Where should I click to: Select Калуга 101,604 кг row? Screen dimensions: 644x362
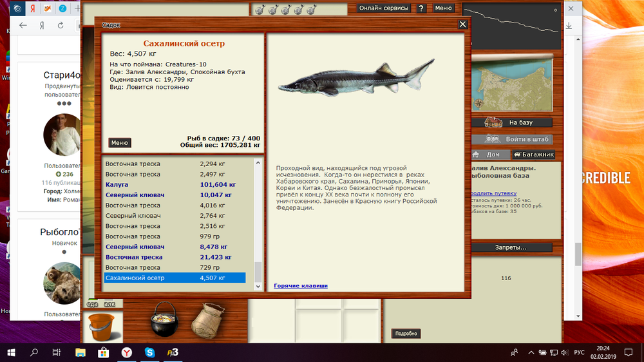pyautogui.click(x=175, y=184)
